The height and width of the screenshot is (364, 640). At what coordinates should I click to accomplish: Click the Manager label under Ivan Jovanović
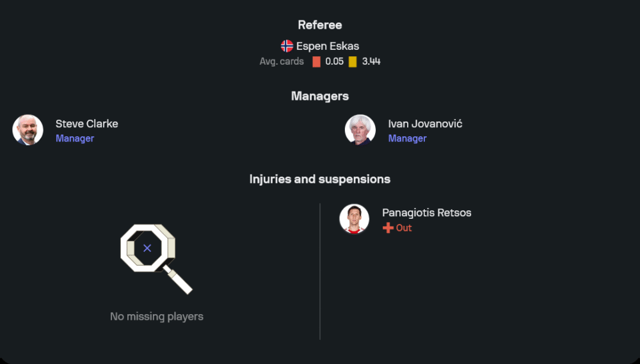(407, 138)
